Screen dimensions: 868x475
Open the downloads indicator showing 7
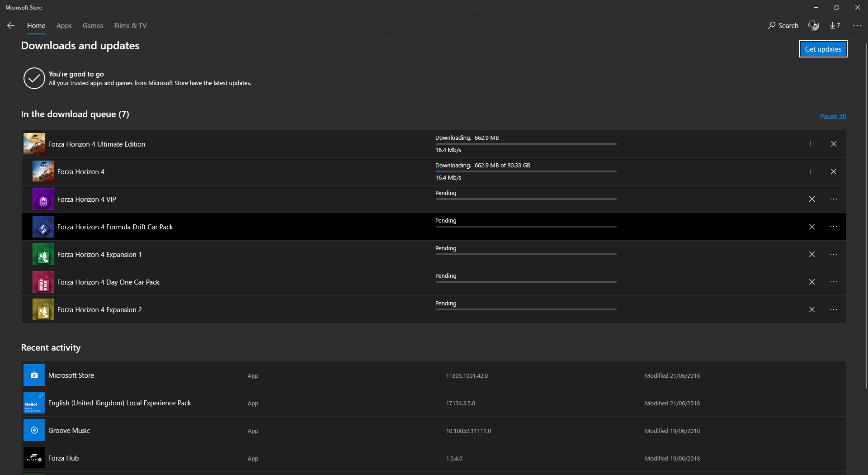[835, 25]
